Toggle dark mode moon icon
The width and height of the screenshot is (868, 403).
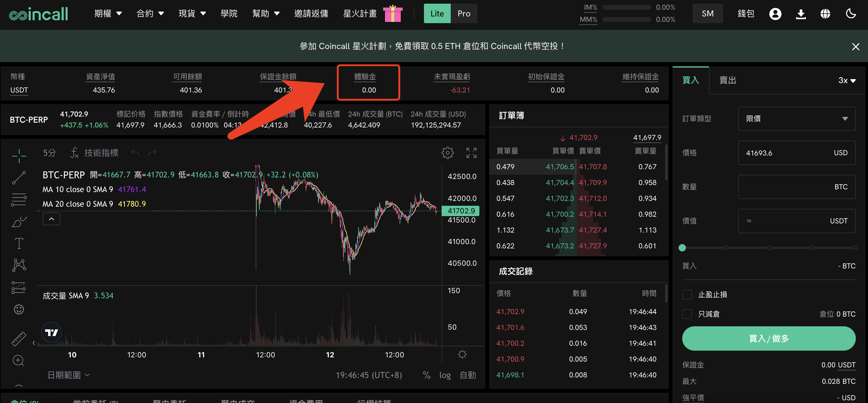pyautogui.click(x=851, y=14)
